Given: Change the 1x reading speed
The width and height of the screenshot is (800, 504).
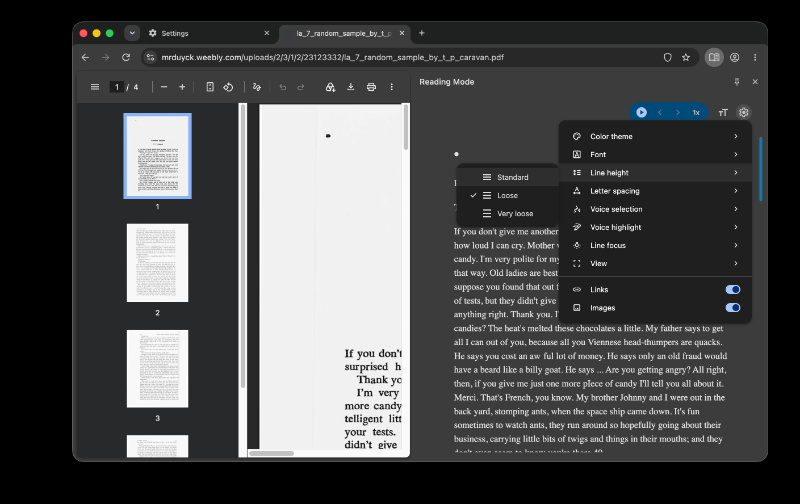Looking at the screenshot, I should (696, 113).
